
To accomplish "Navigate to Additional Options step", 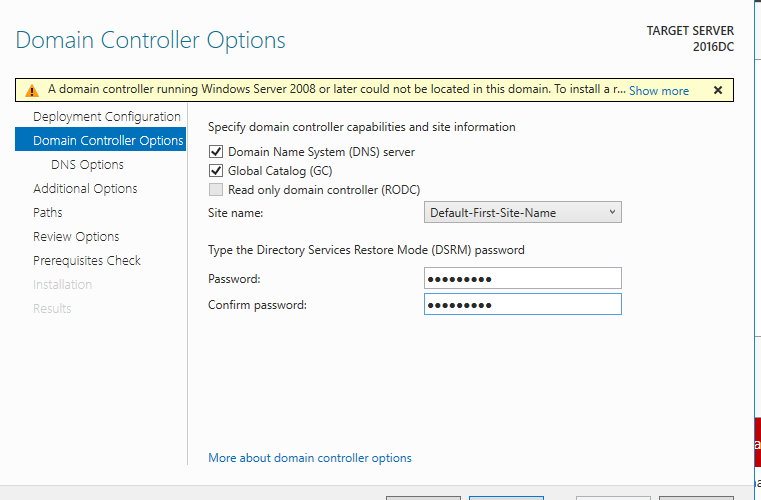I will (x=85, y=189).
